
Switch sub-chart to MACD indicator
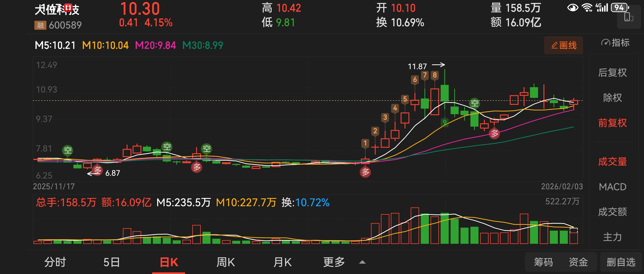click(x=612, y=187)
